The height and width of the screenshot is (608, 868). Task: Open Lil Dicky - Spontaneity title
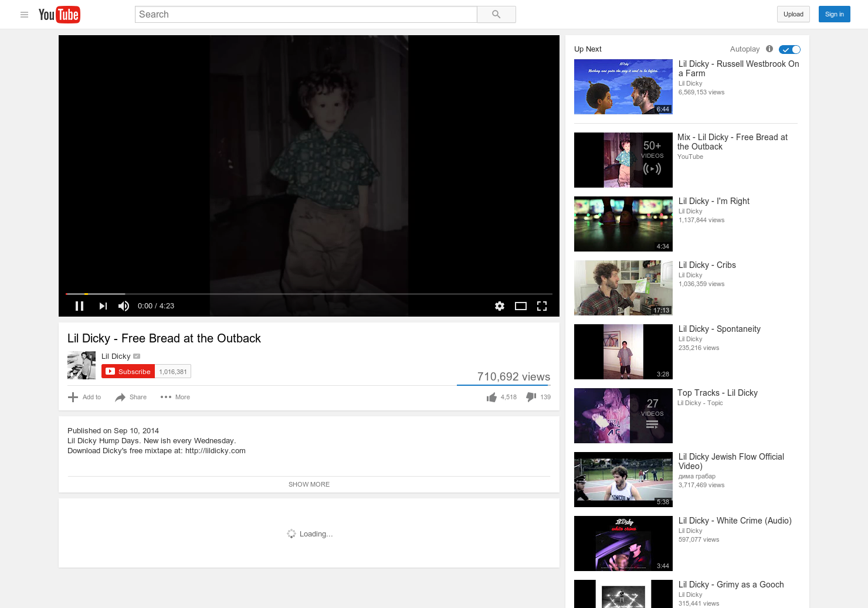[x=720, y=329]
